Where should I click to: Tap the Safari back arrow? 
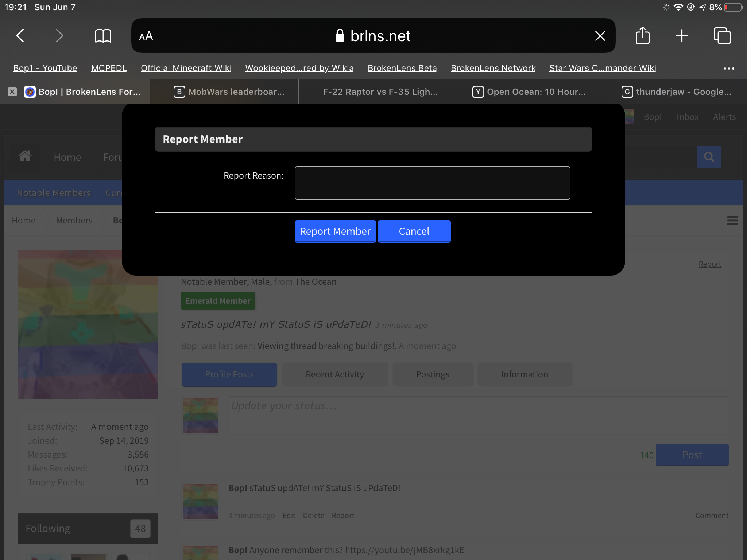tap(20, 36)
